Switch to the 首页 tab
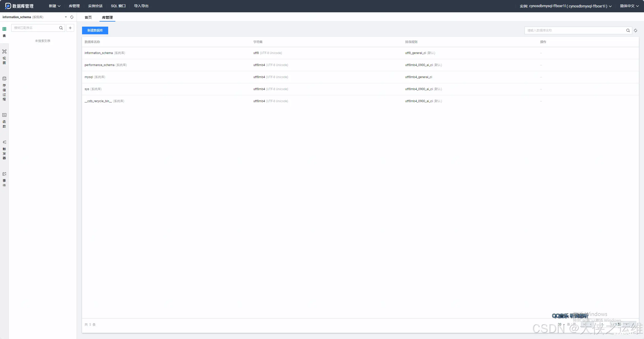Image resolution: width=644 pixels, height=339 pixels. (x=88, y=17)
